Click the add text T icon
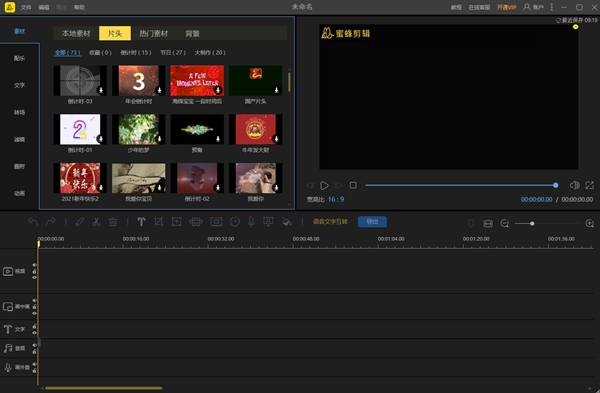Image resolution: width=600 pixels, height=393 pixels. (141, 222)
